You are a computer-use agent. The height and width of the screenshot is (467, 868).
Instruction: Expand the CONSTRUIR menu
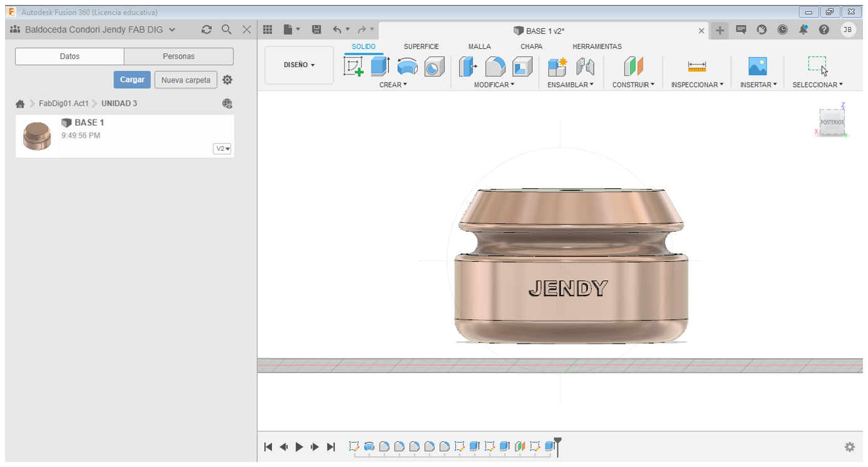click(x=633, y=85)
